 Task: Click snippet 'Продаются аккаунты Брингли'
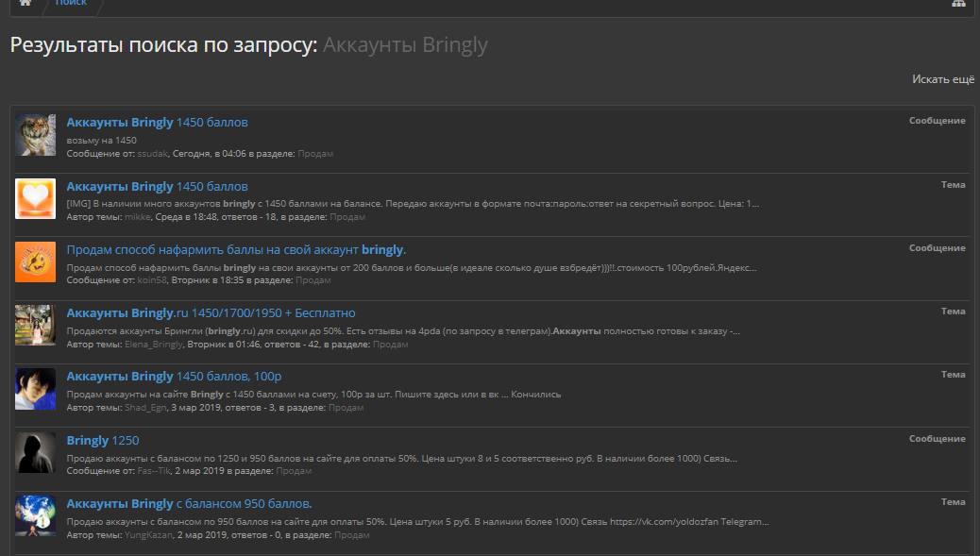click(x=403, y=331)
